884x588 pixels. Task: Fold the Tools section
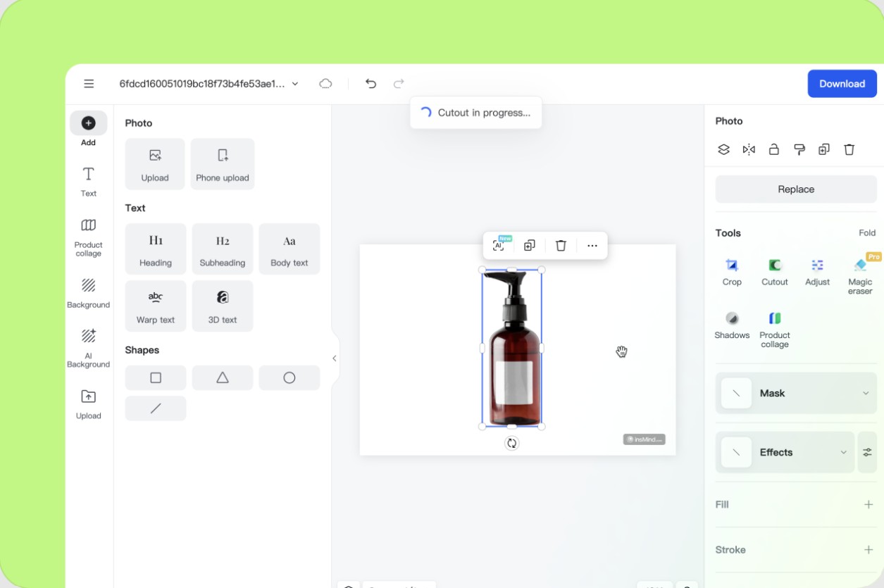[x=867, y=233]
